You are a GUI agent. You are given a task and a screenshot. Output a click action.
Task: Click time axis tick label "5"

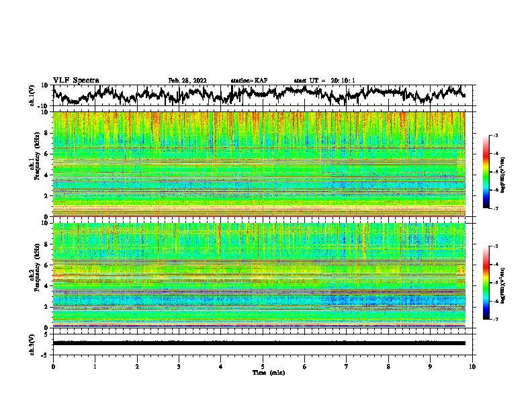tap(263, 367)
